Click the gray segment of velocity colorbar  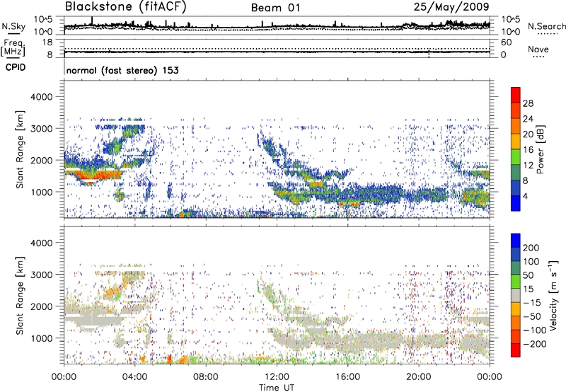click(x=516, y=296)
